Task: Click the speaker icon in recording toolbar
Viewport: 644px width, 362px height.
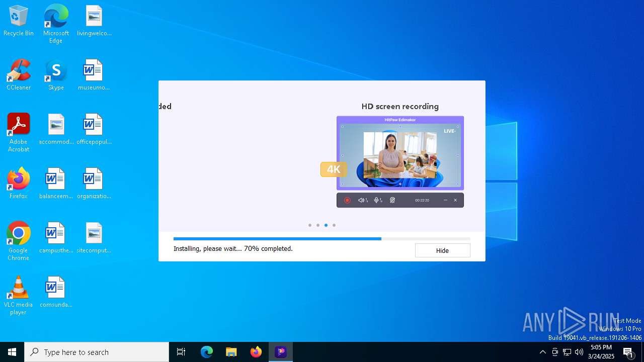Action: point(362,200)
